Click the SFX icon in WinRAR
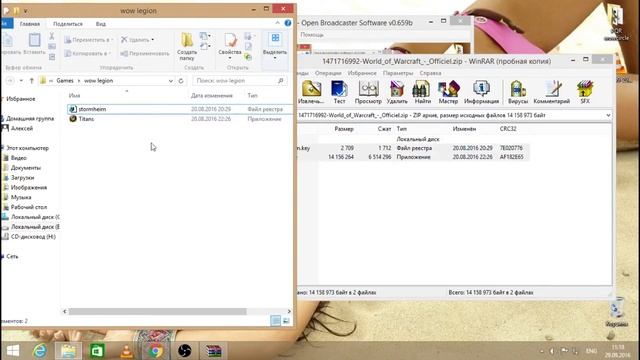The height and width of the screenshot is (360, 640). click(585, 92)
